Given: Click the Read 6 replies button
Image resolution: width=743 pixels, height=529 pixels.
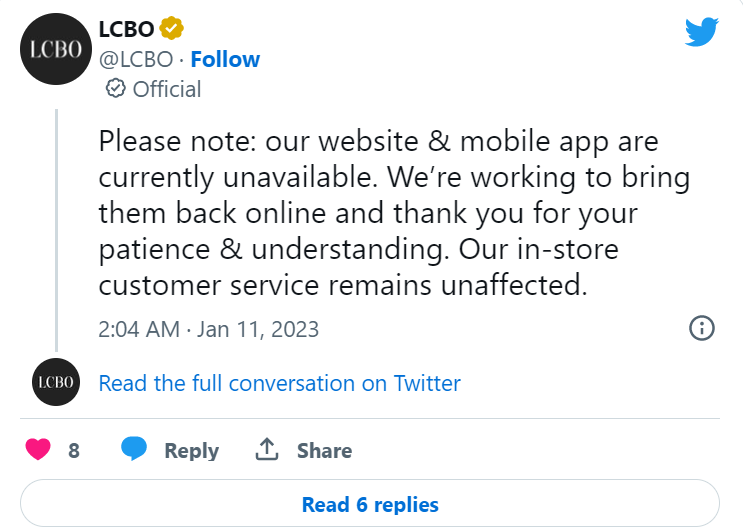Looking at the screenshot, I should coord(370,504).
